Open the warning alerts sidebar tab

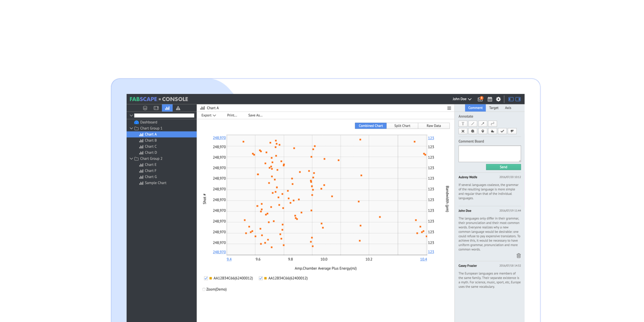pos(178,108)
